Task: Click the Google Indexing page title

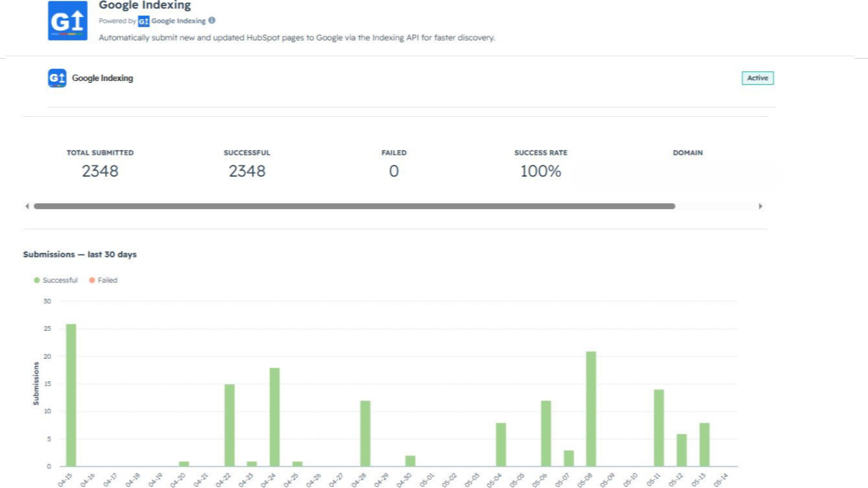Action: point(145,5)
